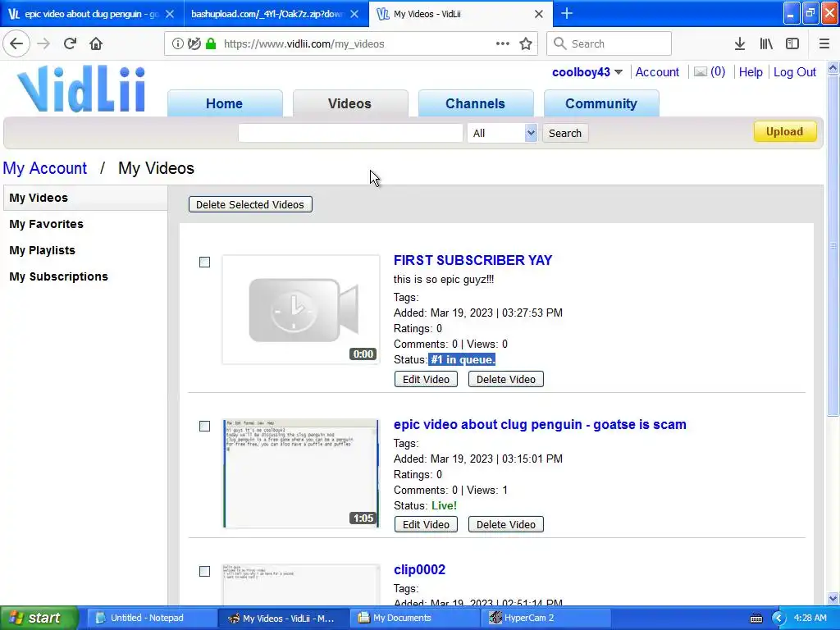Open the All search category dropdown
This screenshot has height=630, width=840.
[502, 133]
